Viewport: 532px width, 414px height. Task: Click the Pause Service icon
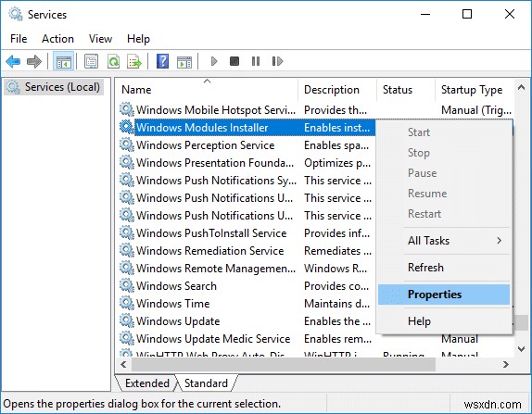(x=256, y=61)
